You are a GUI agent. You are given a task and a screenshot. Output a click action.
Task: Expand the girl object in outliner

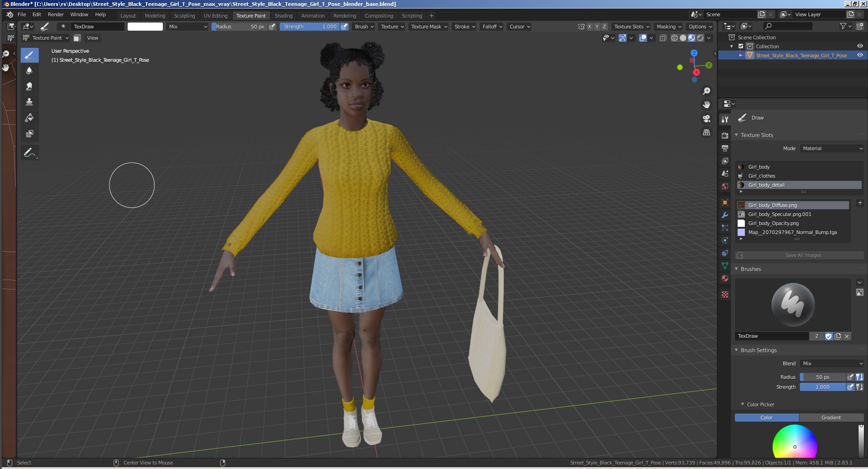[740, 55]
